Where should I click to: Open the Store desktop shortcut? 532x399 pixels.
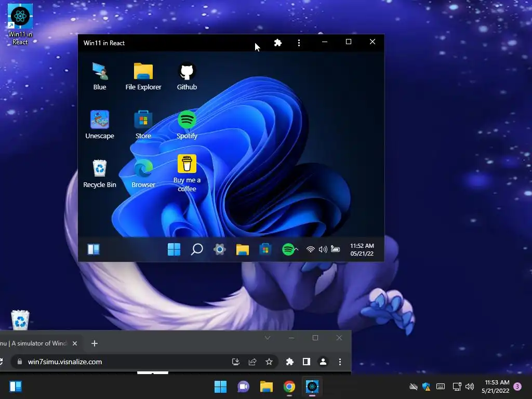pyautogui.click(x=143, y=125)
